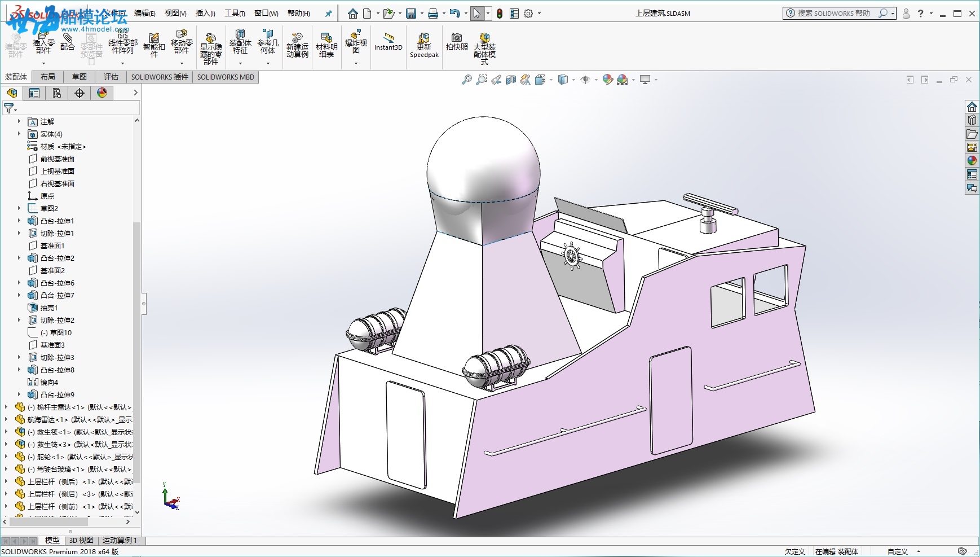Expand the 实体(4) tree node

pyautogui.click(x=19, y=134)
